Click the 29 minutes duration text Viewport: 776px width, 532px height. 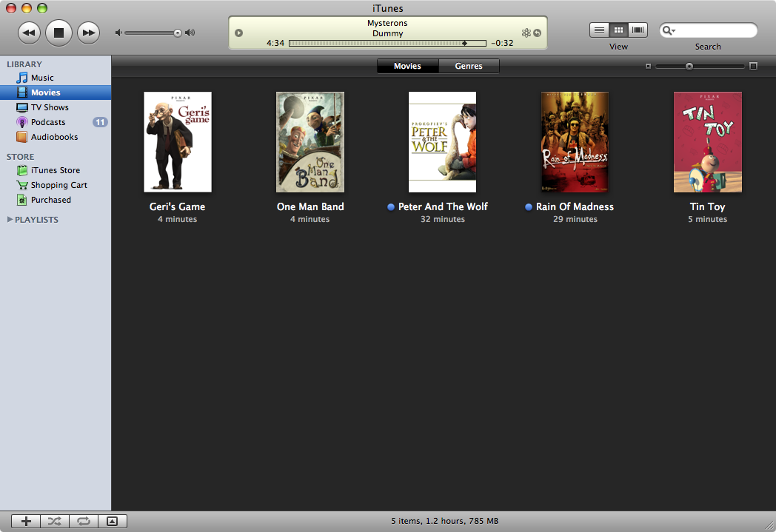pos(575,219)
